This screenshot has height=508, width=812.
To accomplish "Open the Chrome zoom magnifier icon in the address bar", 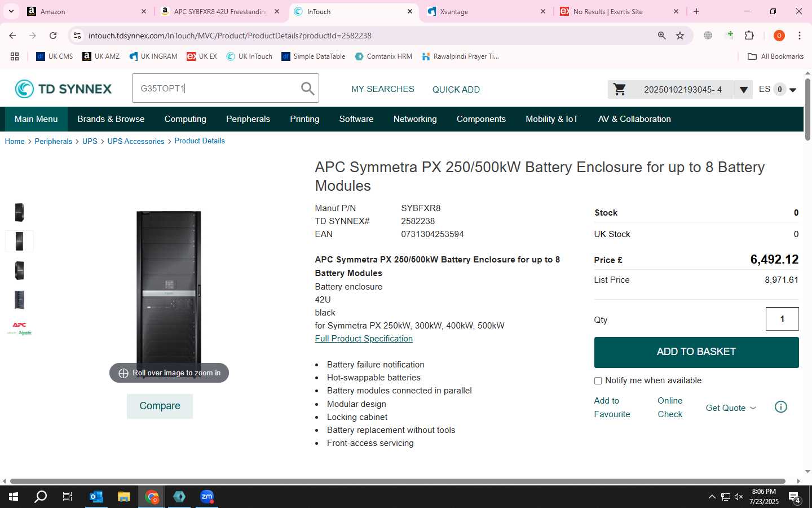I will click(x=662, y=36).
